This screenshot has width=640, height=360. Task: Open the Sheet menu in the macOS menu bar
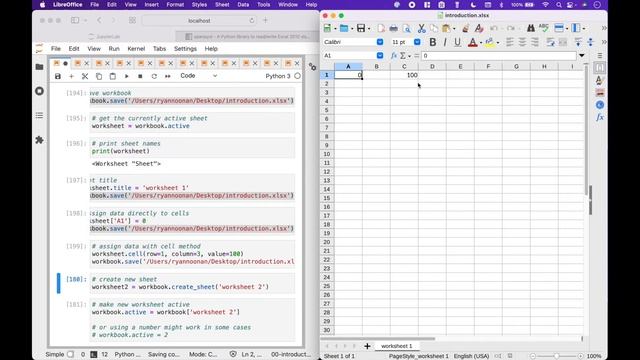(222, 5)
